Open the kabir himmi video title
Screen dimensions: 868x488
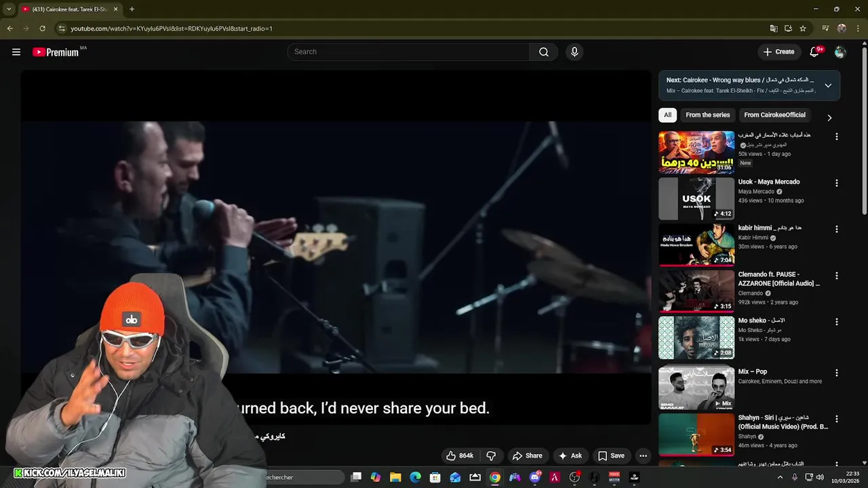[x=770, y=228]
